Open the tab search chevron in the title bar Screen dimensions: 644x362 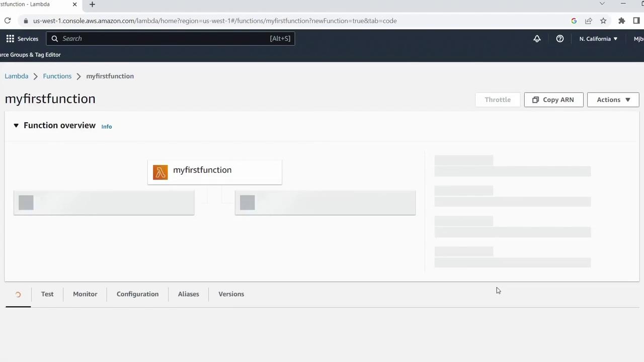point(602,4)
